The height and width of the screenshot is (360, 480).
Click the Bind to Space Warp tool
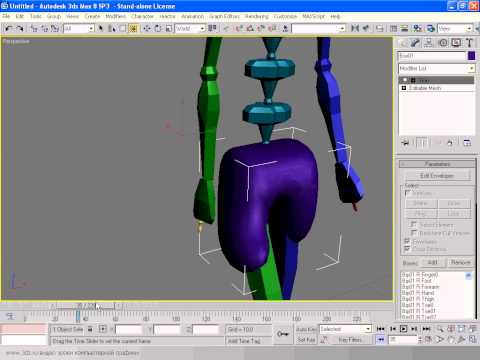pos(55,29)
